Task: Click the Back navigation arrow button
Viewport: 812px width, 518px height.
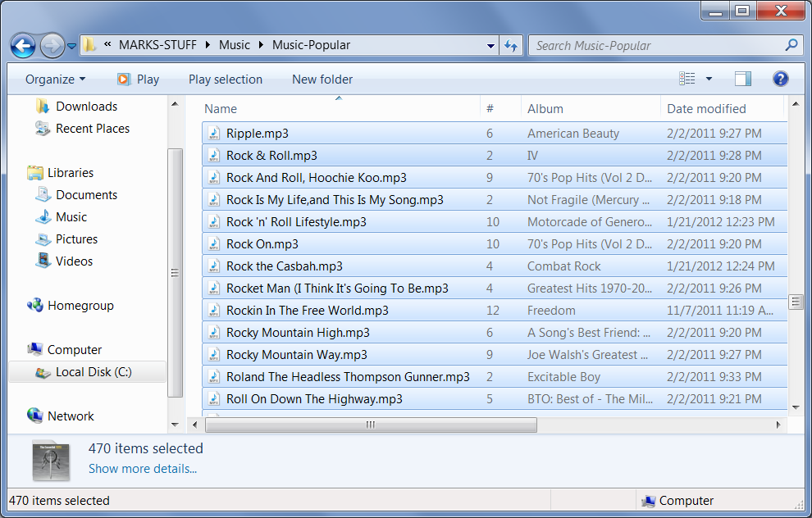Action: pos(24,45)
